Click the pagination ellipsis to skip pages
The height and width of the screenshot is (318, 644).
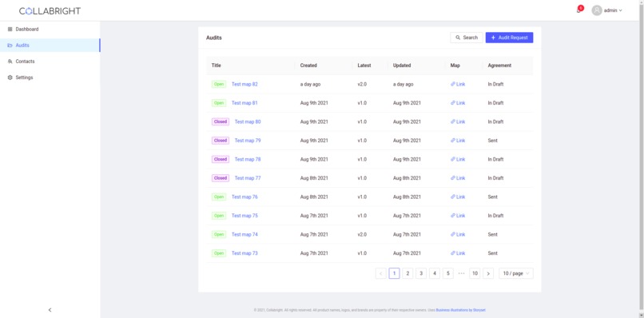coord(461,273)
